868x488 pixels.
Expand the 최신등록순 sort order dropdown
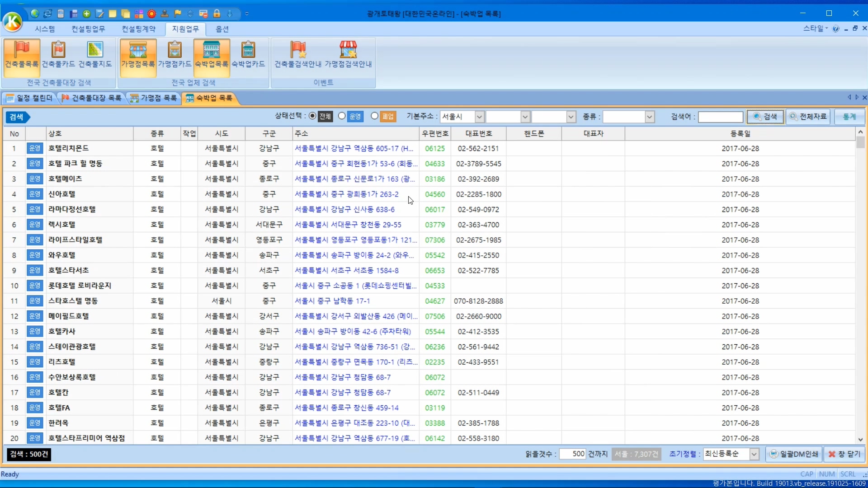point(754,454)
